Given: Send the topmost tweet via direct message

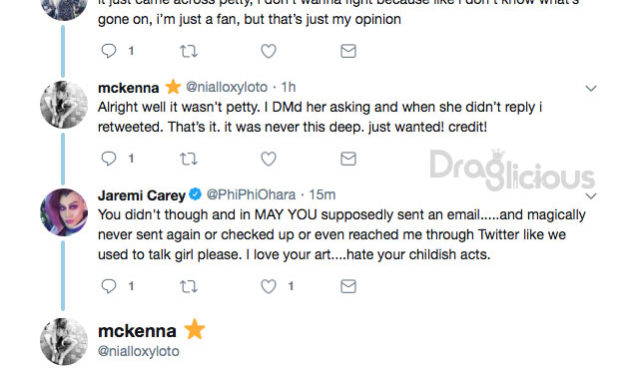Looking at the screenshot, I should [x=348, y=51].
